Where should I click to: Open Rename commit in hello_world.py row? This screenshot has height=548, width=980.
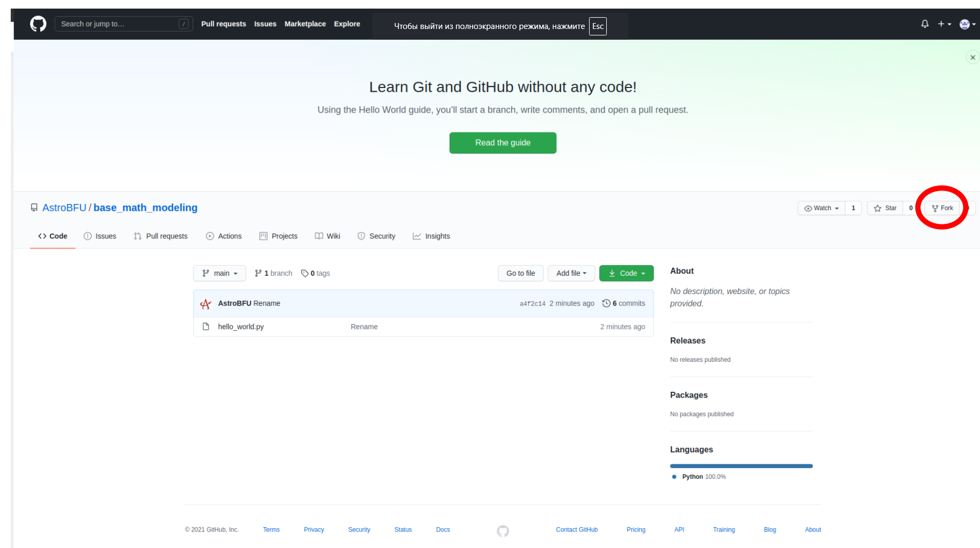(364, 326)
